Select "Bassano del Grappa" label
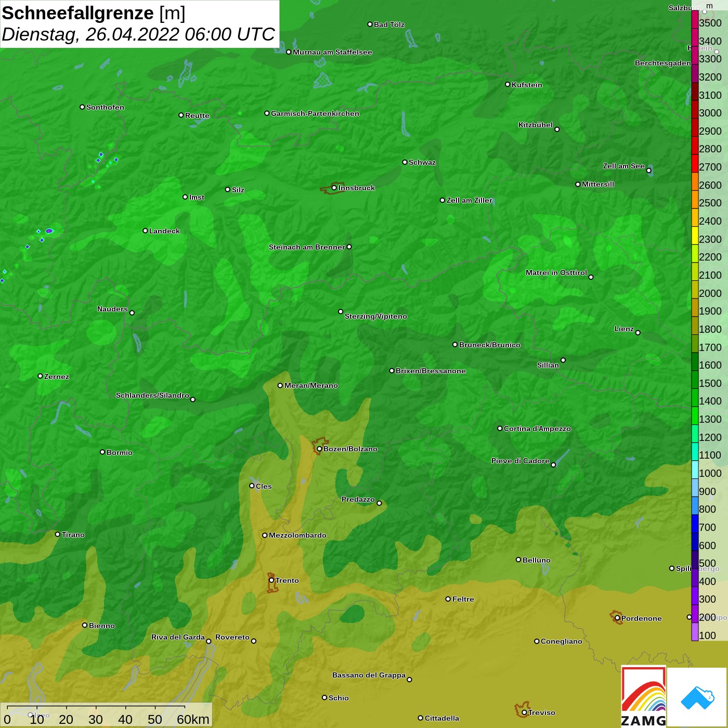Screen dimensions: 728x728 pos(369,675)
